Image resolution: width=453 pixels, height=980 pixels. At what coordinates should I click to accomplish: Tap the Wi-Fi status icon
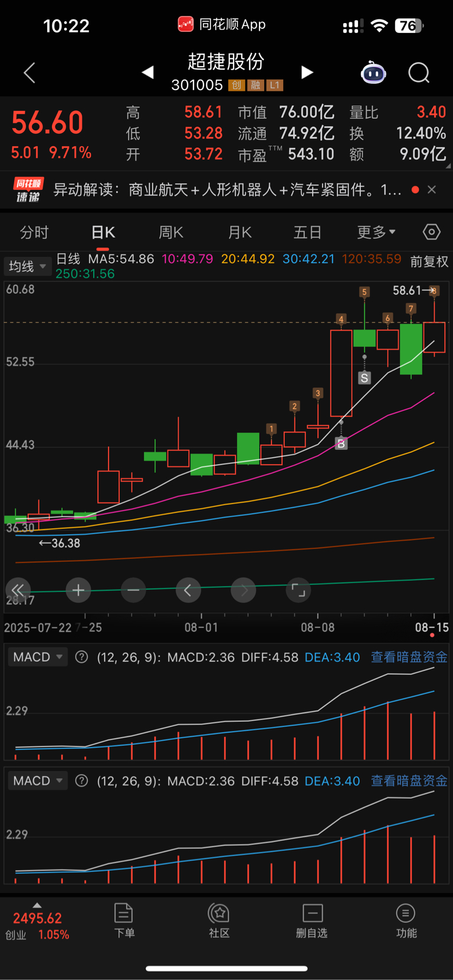[379, 25]
